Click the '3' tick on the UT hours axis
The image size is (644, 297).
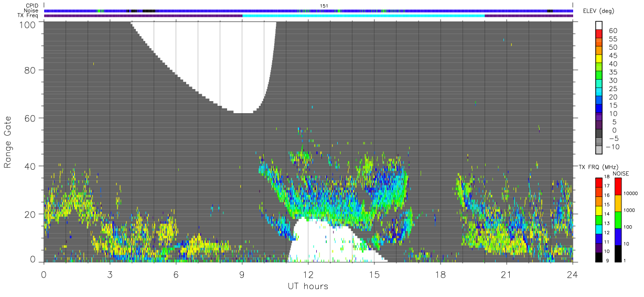pyautogui.click(x=110, y=274)
